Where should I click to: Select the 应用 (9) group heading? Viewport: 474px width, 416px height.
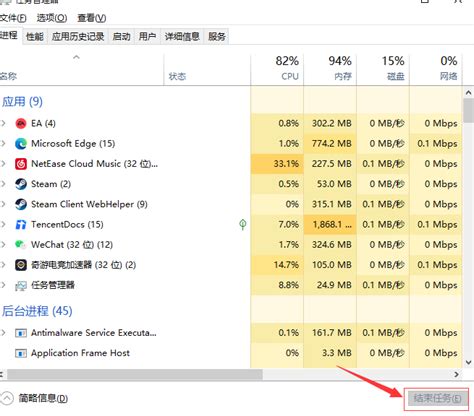(22, 101)
